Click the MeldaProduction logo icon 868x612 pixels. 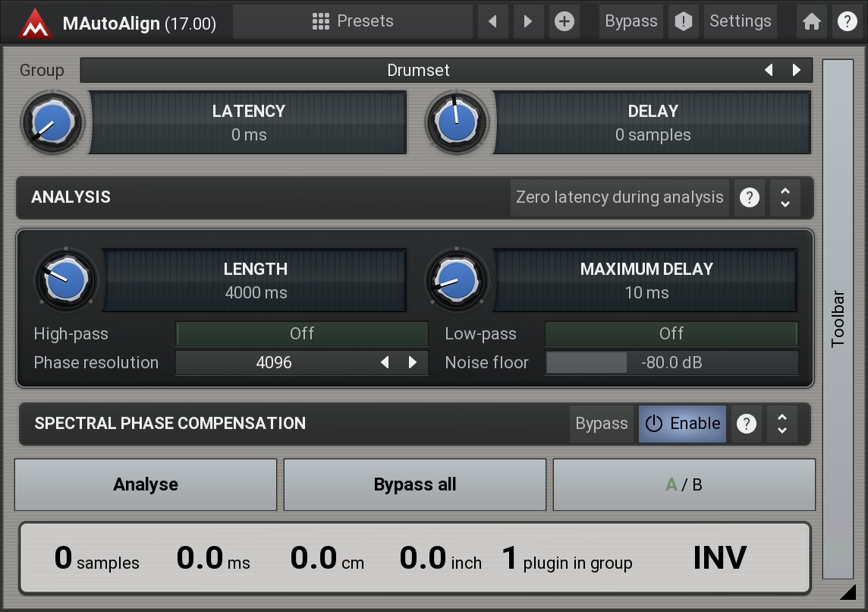pos(35,22)
